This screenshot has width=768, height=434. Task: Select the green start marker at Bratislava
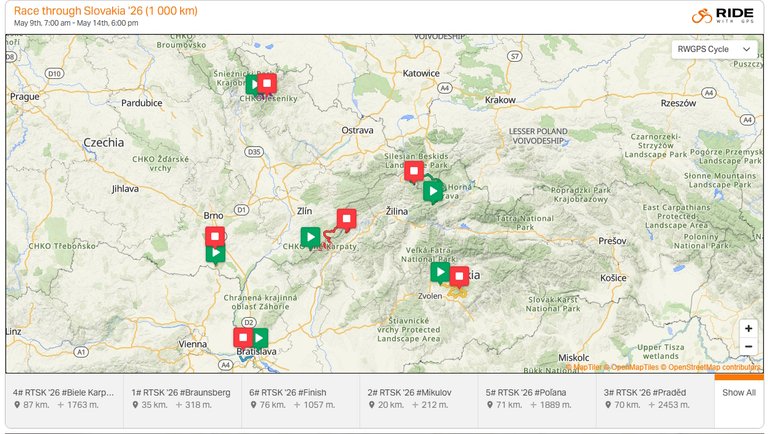260,338
